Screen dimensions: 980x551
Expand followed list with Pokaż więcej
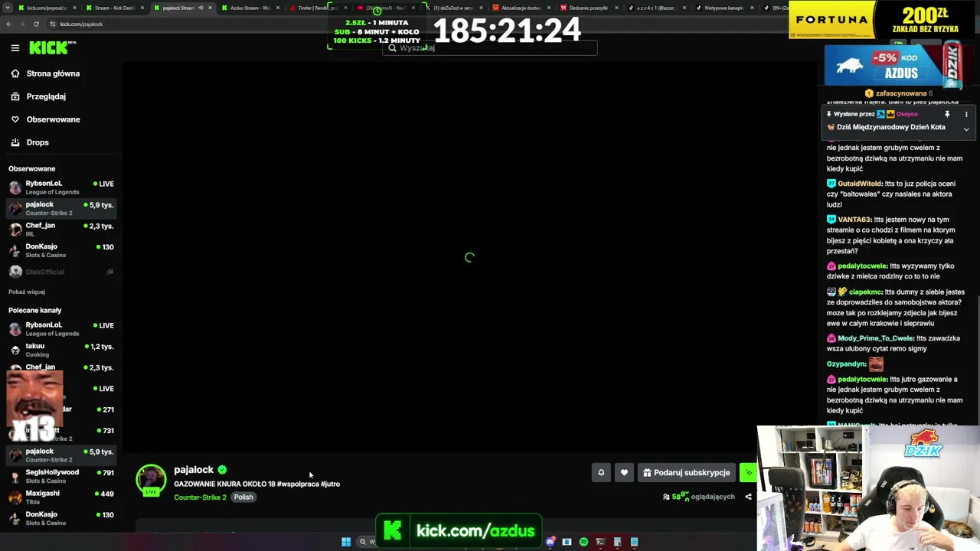27,292
